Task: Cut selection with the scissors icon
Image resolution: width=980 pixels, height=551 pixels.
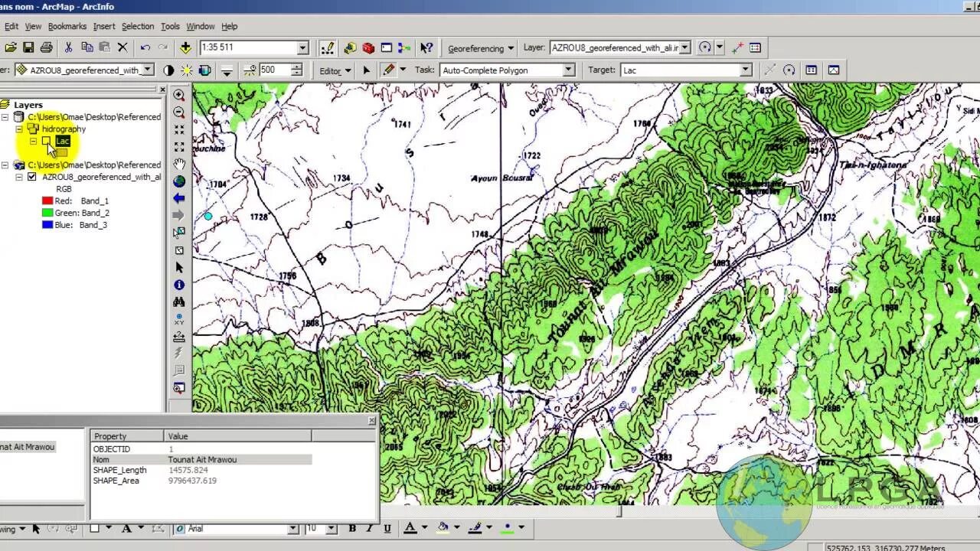Action: click(x=68, y=47)
